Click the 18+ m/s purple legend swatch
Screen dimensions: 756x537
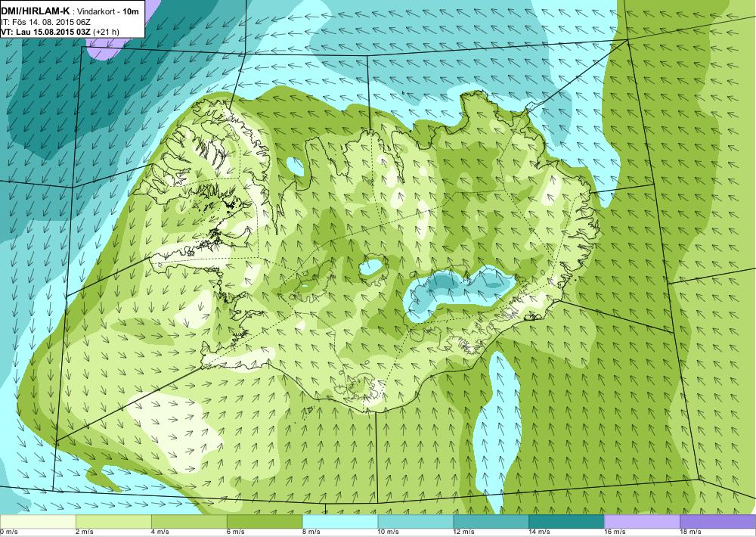pyautogui.click(x=718, y=522)
